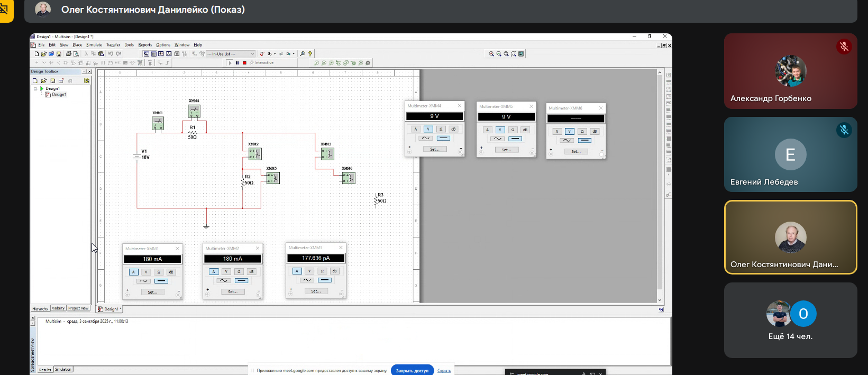Open the Simulate menu
Image resolution: width=868 pixels, height=375 pixels.
[94, 45]
